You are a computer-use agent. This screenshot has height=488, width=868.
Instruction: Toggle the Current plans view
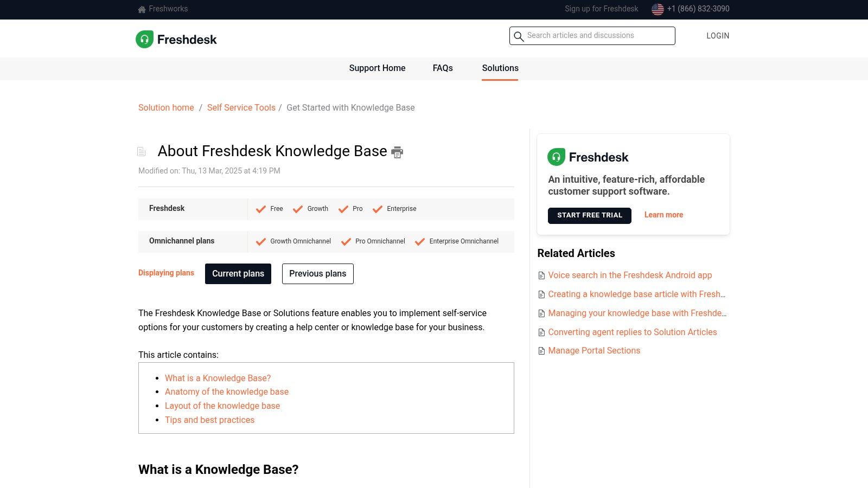[x=238, y=274]
